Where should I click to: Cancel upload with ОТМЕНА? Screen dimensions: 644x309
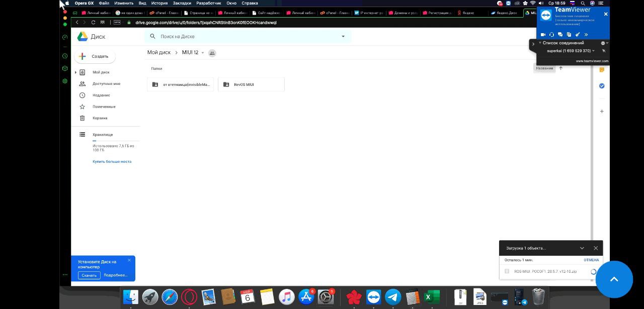(x=591, y=260)
